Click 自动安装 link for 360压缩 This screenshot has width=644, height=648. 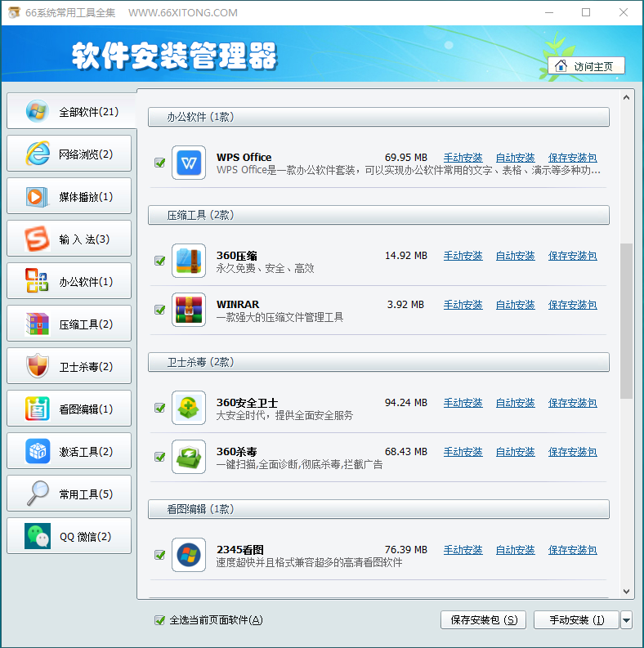(x=515, y=256)
